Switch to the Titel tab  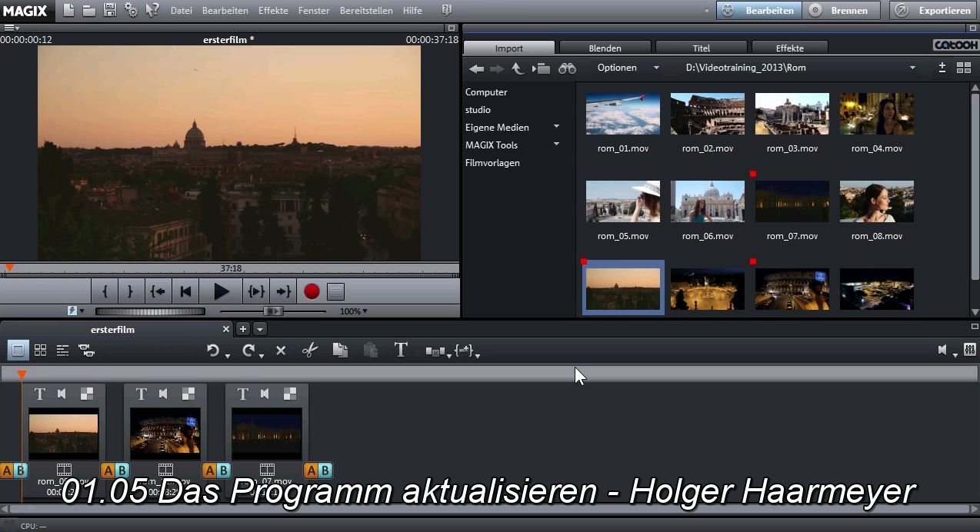(701, 48)
